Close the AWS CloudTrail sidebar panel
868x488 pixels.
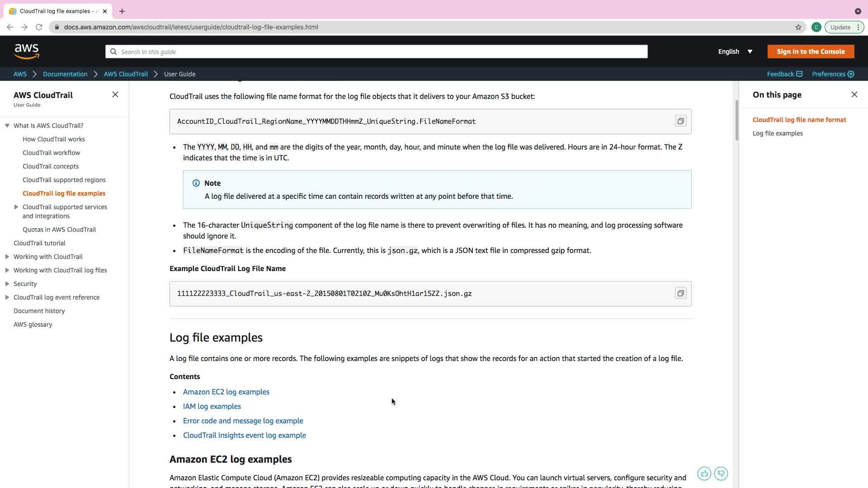click(x=115, y=94)
